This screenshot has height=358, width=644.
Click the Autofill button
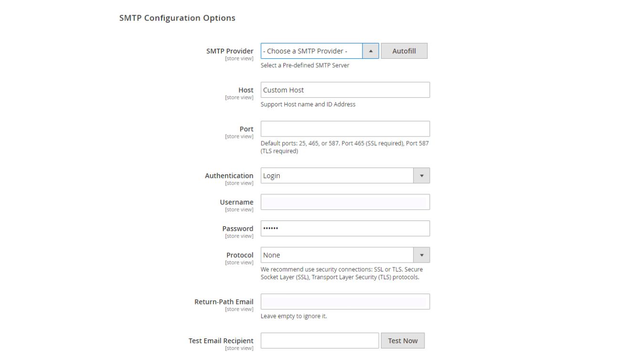pyautogui.click(x=404, y=51)
